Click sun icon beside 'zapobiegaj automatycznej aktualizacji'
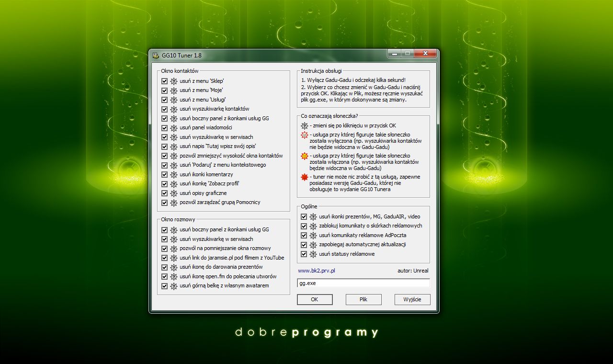 pos(313,245)
